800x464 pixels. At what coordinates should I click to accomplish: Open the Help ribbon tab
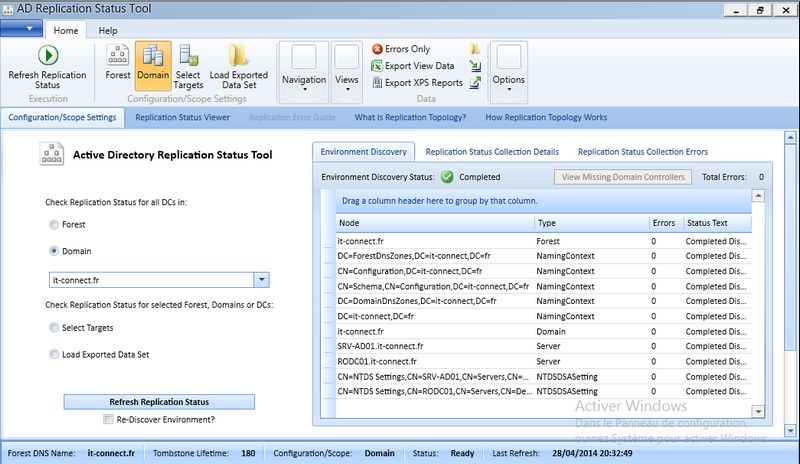coord(107,31)
